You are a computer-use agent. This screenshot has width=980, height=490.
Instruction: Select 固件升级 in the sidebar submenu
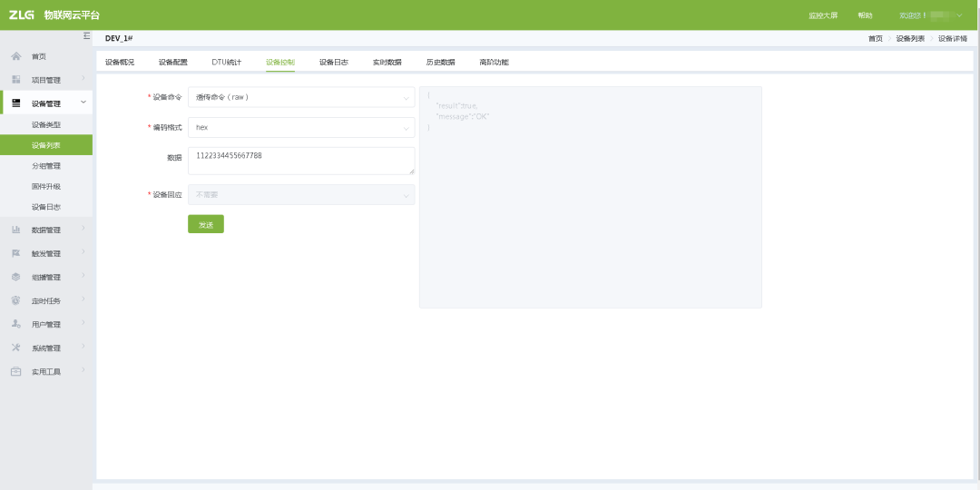click(46, 186)
